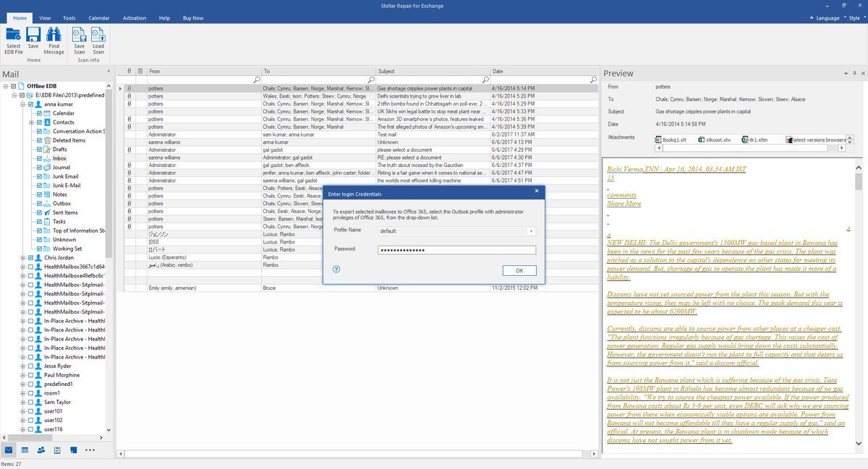Click the Save ribbon icon

33,40
